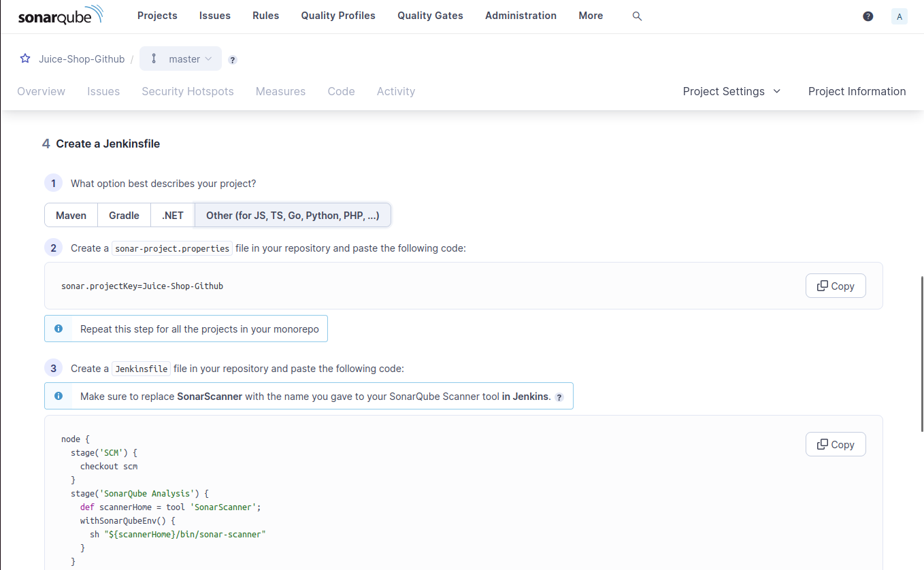Click the help icon after the Jenkins notice
Image resolution: width=924 pixels, height=570 pixels.
559,397
